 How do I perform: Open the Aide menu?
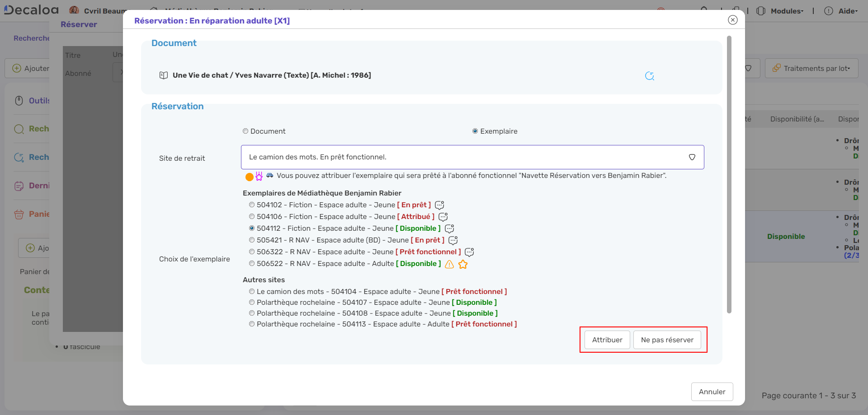tap(841, 11)
